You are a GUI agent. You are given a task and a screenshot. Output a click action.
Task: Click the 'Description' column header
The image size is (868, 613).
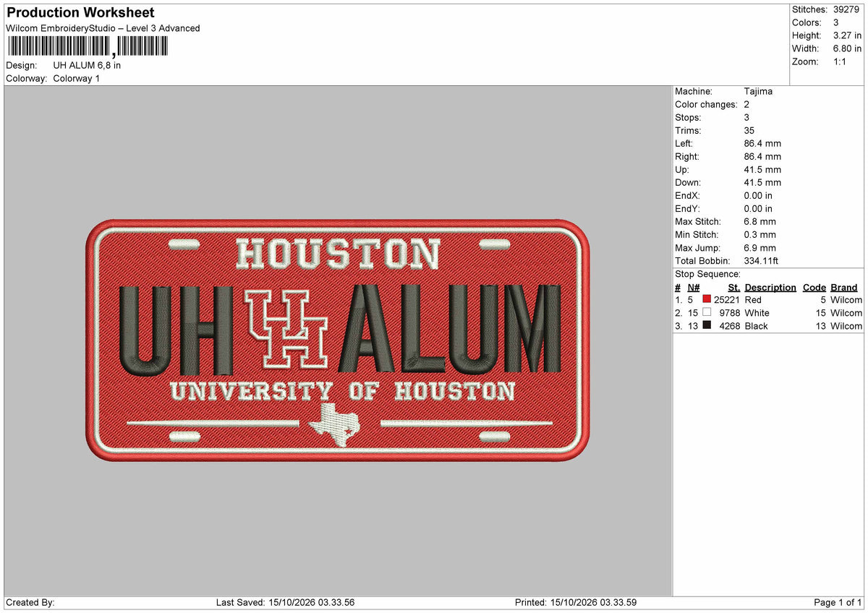(x=770, y=287)
